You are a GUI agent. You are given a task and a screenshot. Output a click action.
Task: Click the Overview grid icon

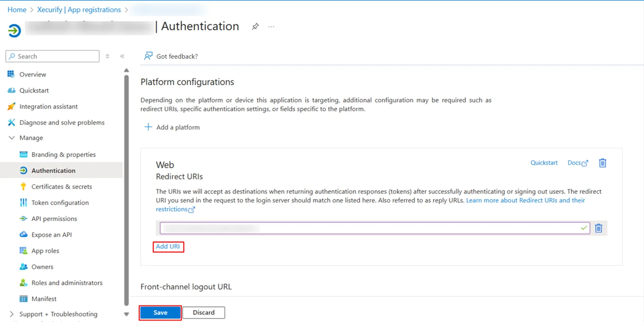(11, 74)
